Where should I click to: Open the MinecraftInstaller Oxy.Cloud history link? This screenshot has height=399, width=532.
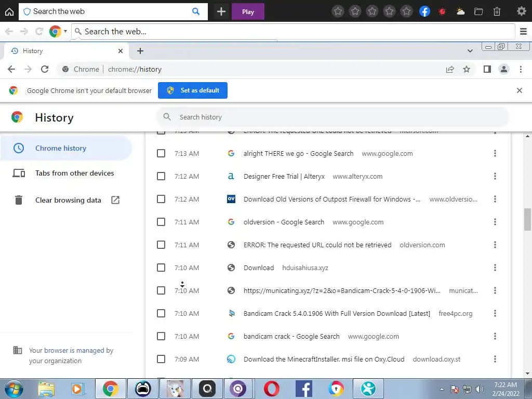point(324,359)
